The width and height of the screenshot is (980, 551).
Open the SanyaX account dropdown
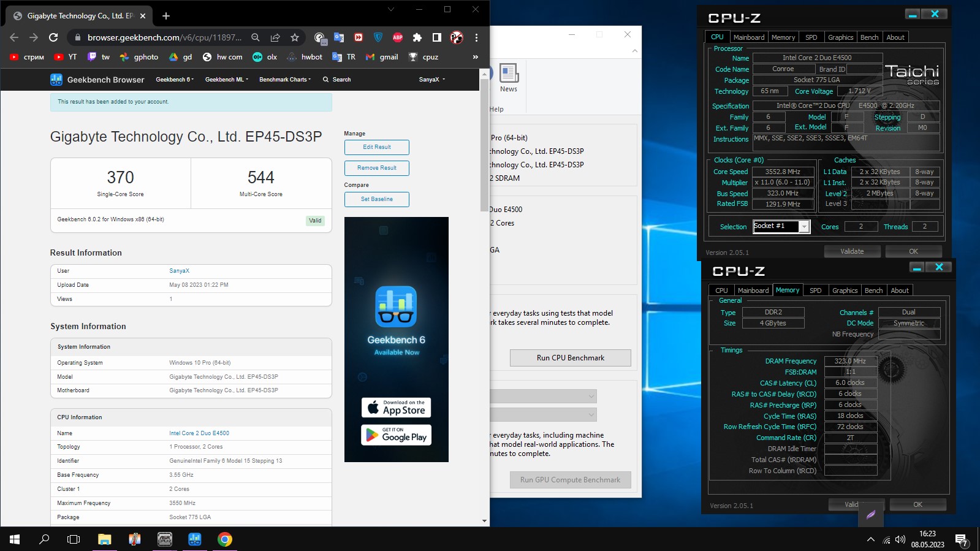(x=432, y=80)
